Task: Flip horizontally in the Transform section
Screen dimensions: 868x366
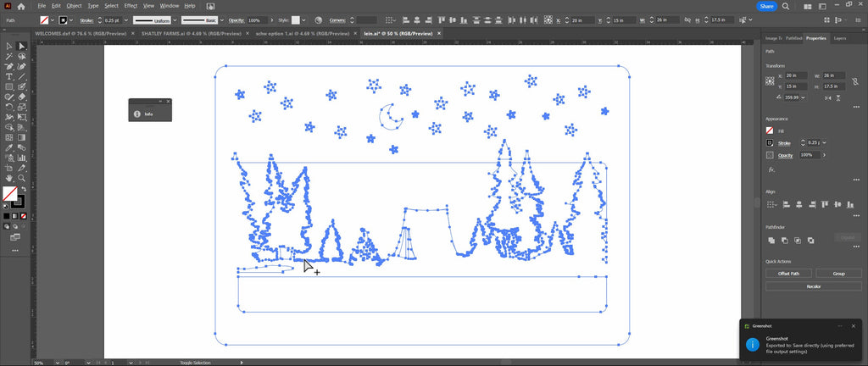Action: (x=828, y=97)
